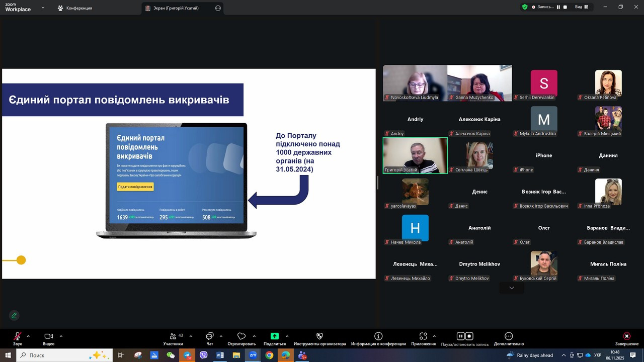
Task: Open the Вид view layout button
Action: point(581,7)
